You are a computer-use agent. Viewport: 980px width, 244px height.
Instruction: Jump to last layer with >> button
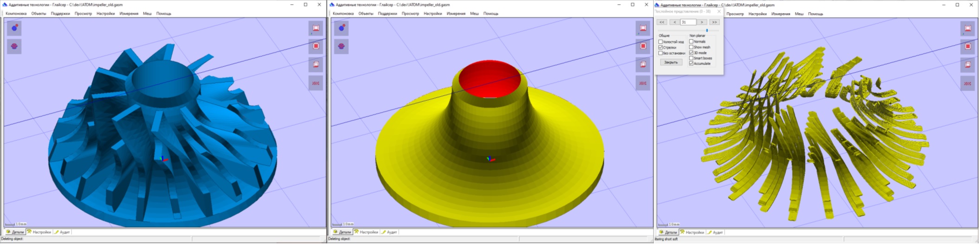point(714,22)
